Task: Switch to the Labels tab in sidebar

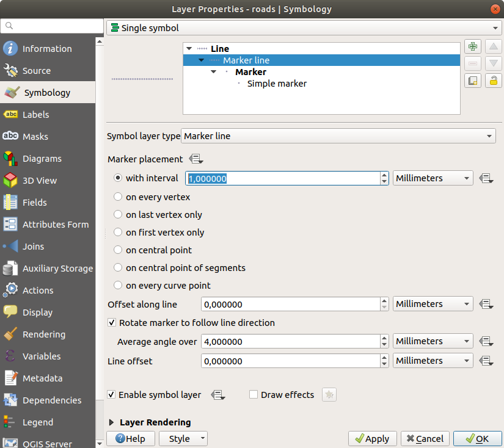Action: click(35, 115)
